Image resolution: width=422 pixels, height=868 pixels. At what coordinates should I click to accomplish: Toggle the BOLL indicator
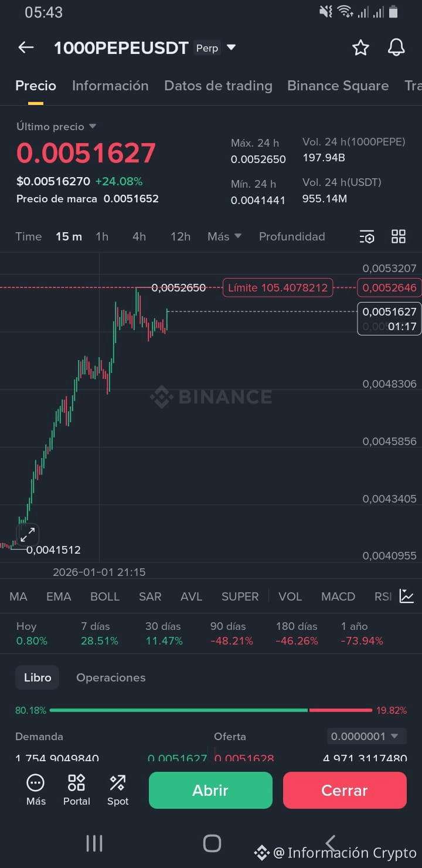[105, 596]
